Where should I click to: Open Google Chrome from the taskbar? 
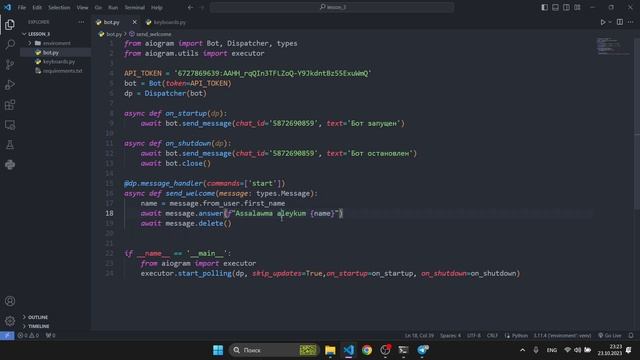point(367,350)
